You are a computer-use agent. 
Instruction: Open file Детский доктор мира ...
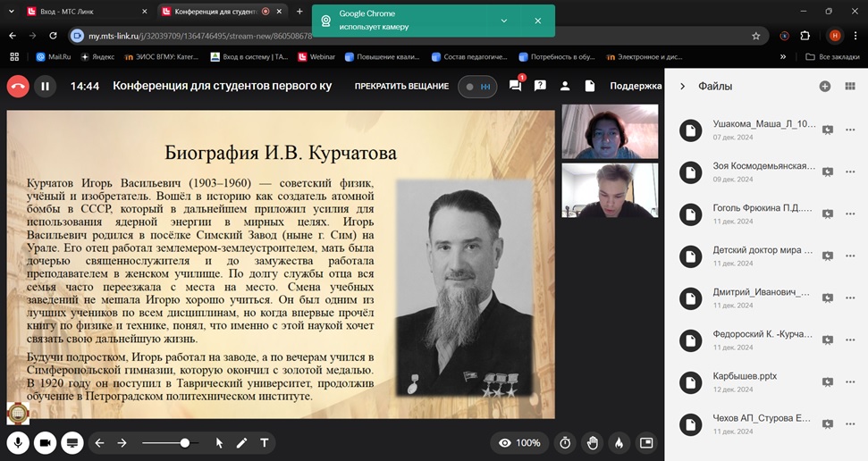point(763,250)
